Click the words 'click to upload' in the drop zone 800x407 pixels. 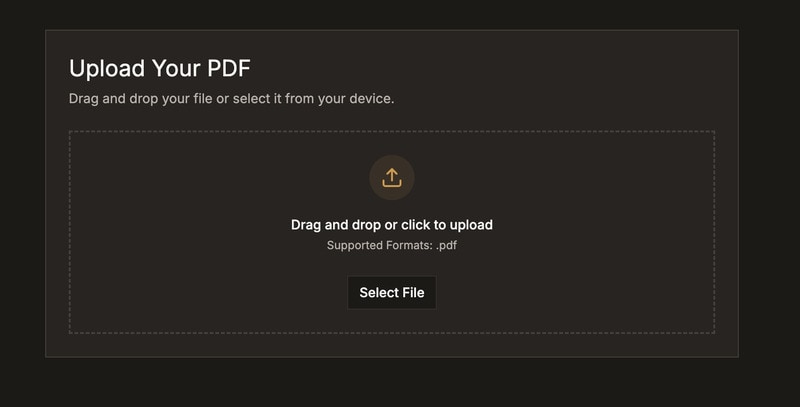click(447, 225)
